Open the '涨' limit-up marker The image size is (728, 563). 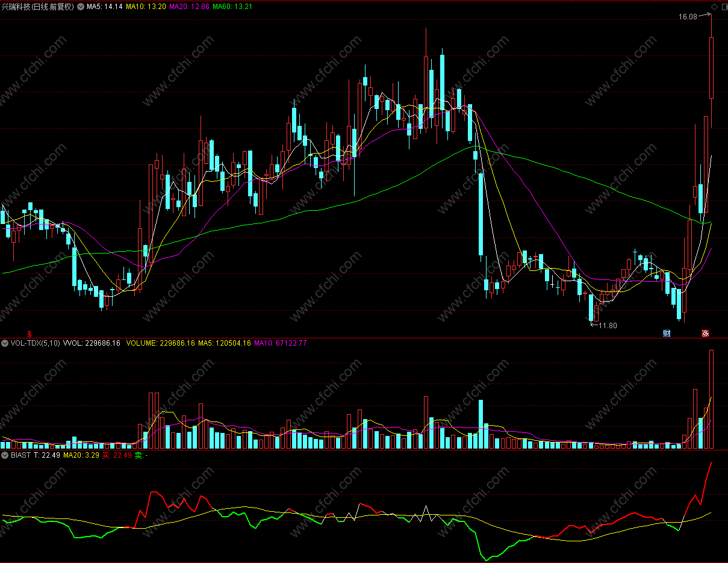tap(704, 333)
